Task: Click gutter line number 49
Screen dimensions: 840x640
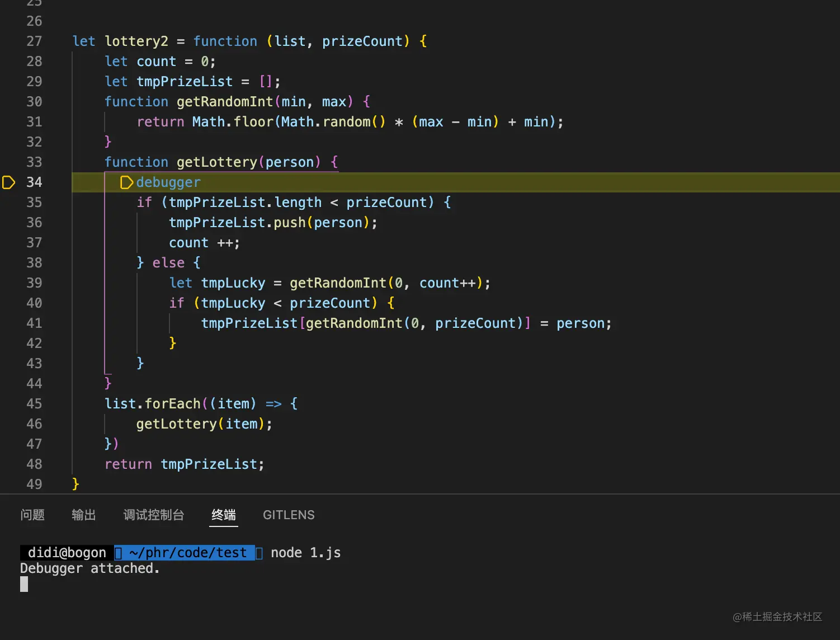Action: [x=34, y=484]
